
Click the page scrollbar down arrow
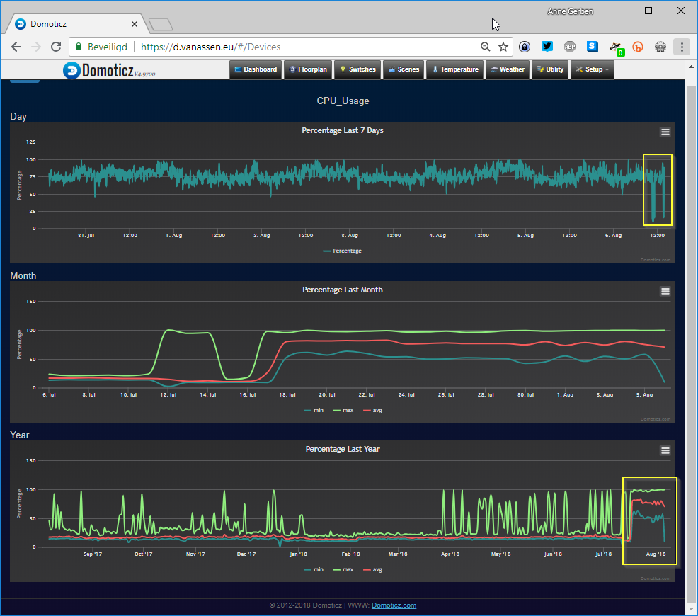691,609
